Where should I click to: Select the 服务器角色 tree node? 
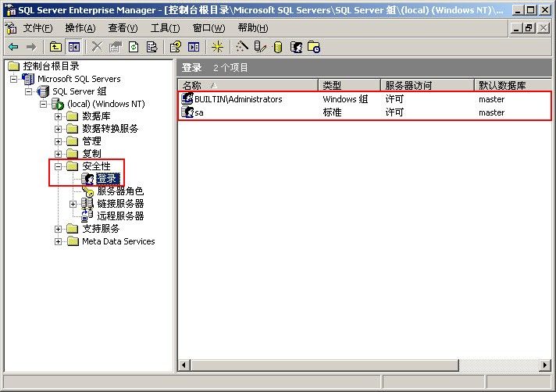click(120, 191)
